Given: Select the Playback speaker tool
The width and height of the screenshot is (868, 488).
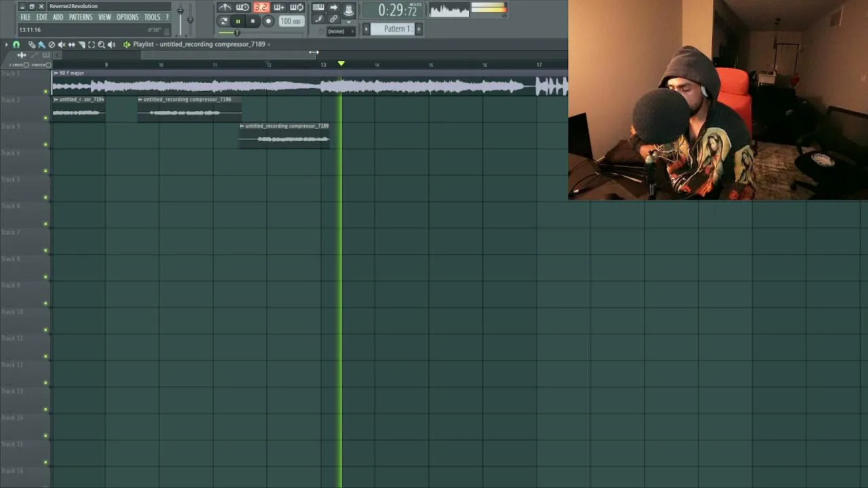Looking at the screenshot, I should pos(111,45).
